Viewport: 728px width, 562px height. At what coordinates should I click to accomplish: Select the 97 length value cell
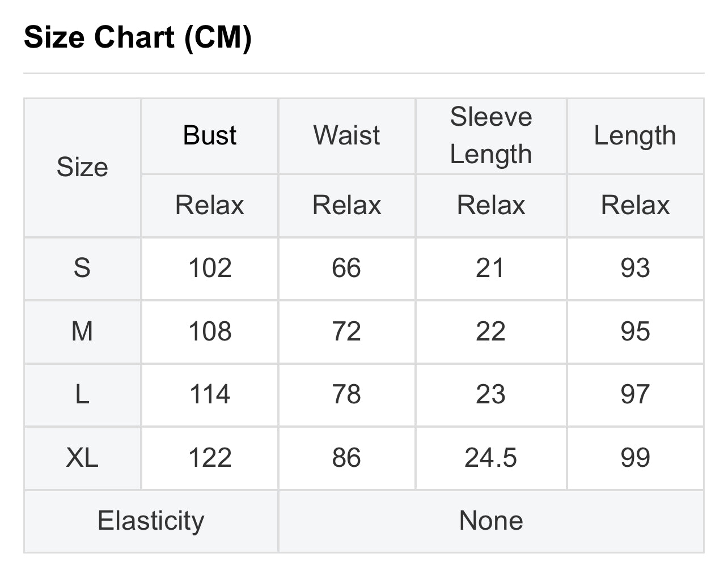click(x=635, y=395)
